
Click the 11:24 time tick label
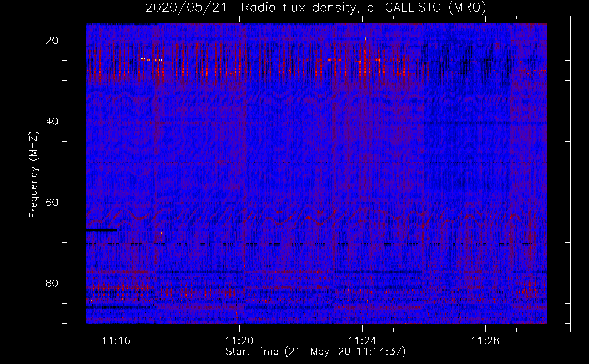tap(362, 341)
